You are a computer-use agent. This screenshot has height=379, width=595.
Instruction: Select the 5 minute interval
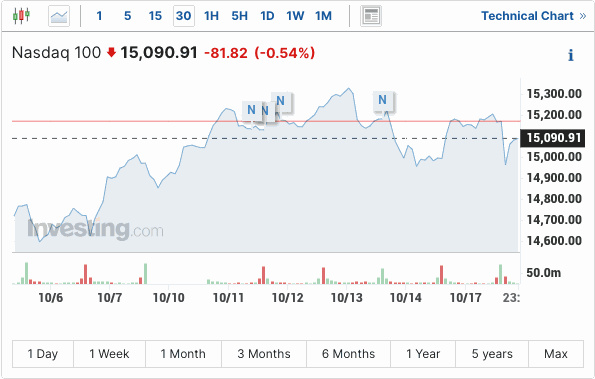[127, 16]
